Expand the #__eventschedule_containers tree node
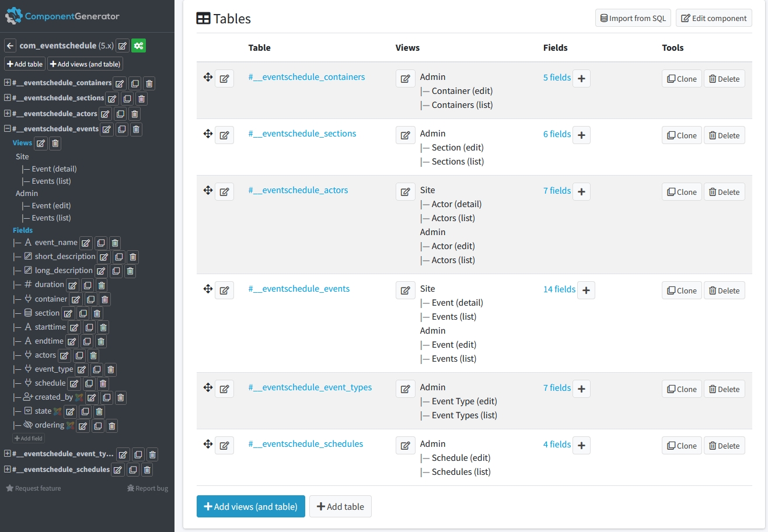Viewport: 768px width, 532px height. pyautogui.click(x=8, y=83)
